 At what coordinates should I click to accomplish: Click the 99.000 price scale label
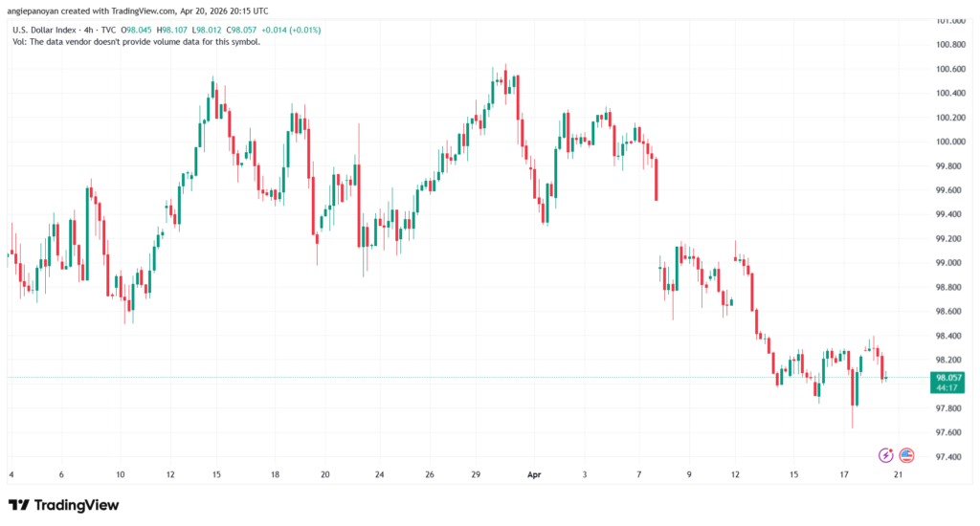coord(951,263)
